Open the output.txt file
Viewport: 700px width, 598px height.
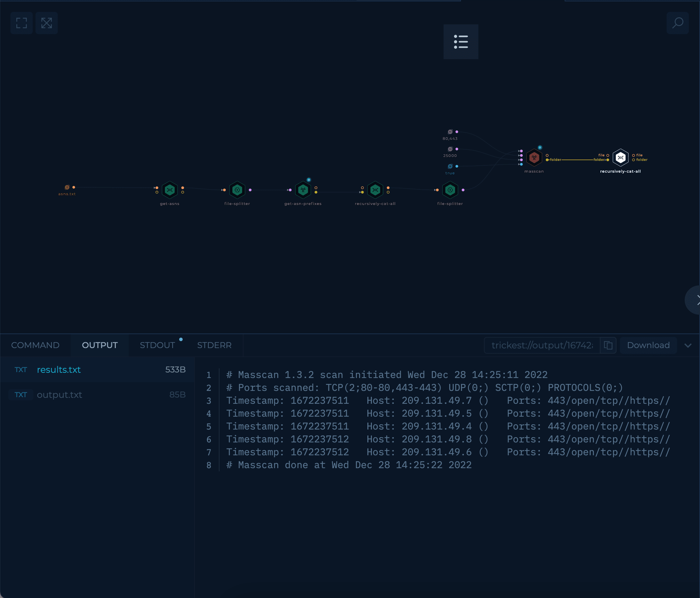[x=97, y=395]
